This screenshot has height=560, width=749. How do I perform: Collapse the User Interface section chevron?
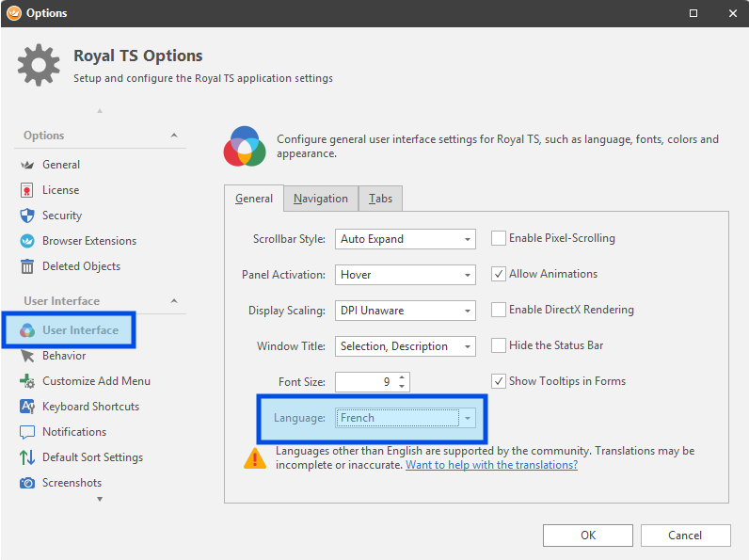click(174, 301)
